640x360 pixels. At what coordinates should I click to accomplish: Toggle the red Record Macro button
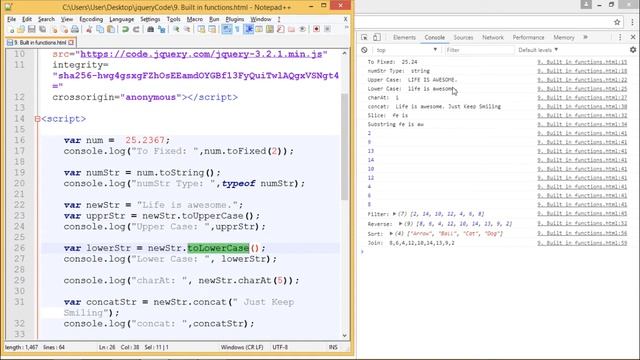click(316, 29)
